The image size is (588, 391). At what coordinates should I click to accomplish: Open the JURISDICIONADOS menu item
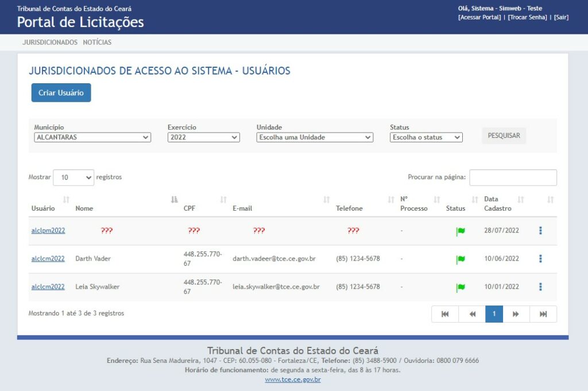click(50, 42)
